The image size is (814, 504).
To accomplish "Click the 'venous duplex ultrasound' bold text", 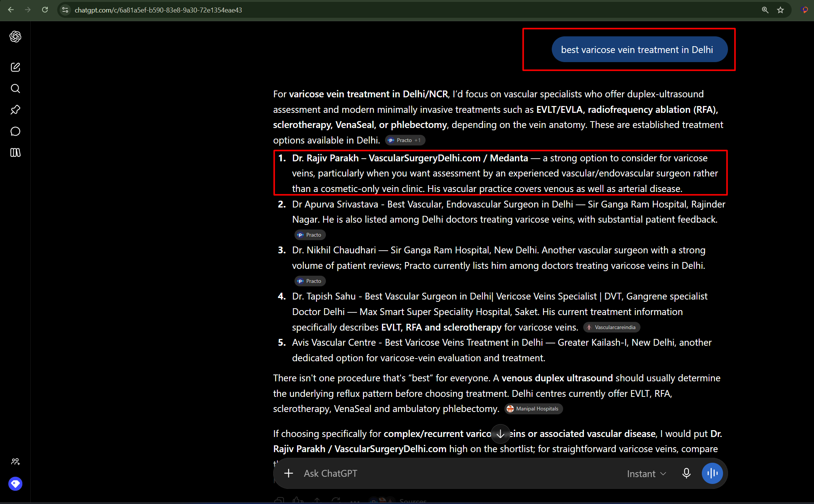I will pos(557,378).
